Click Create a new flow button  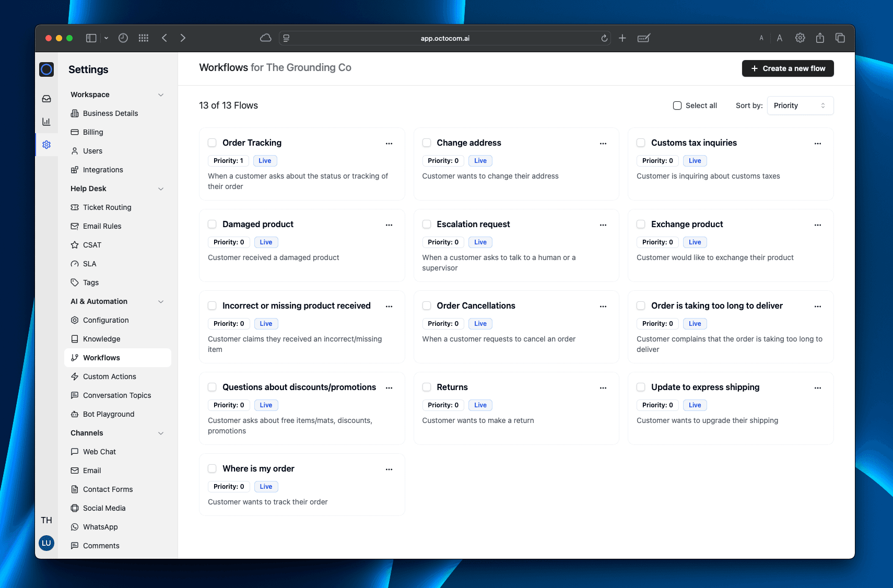click(788, 68)
